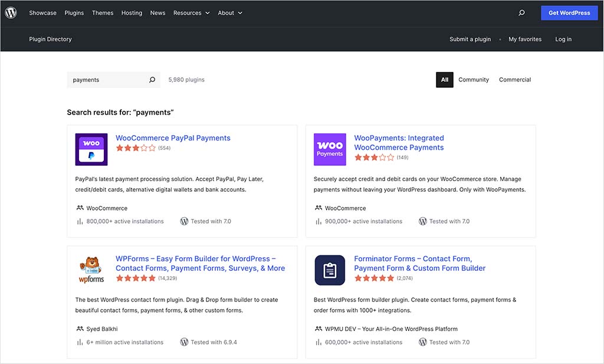Open the Forminator Forms plugin title link
The image size is (604, 364).
click(420, 264)
